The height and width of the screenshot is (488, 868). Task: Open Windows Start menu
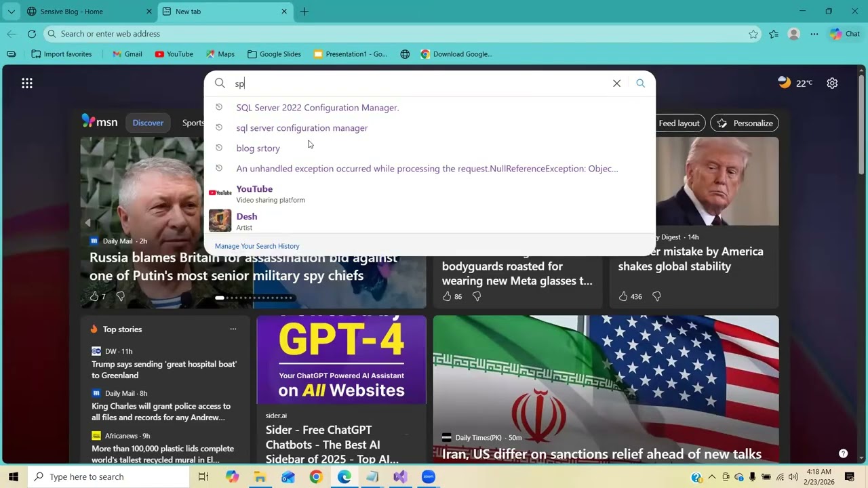point(14,476)
